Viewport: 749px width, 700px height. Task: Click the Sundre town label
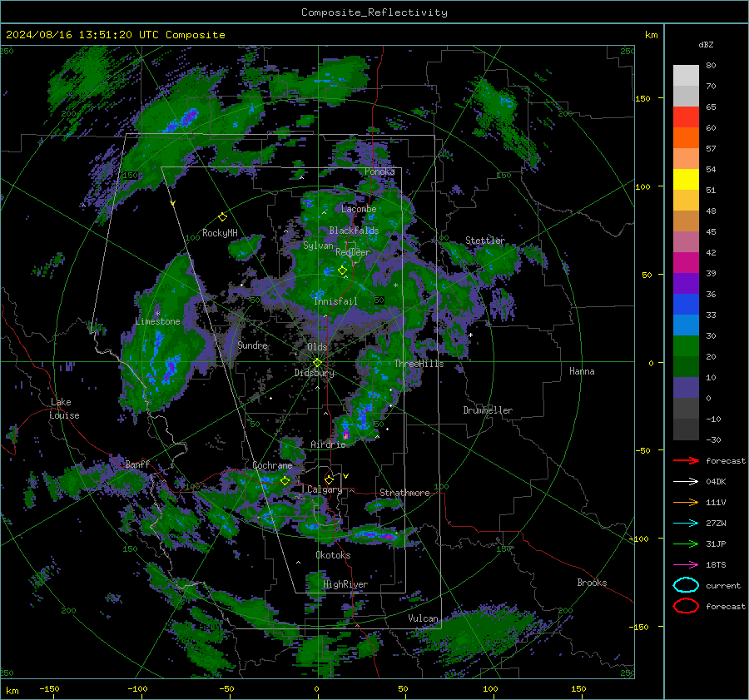[x=253, y=345]
